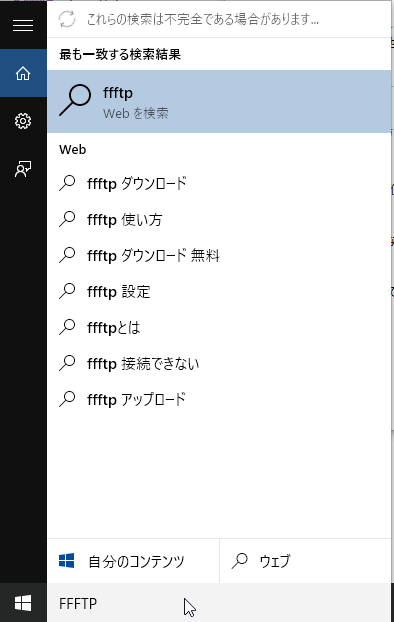Click the search box containing FFFTP
Image resolution: width=394 pixels, height=622 pixels.
click(x=219, y=603)
